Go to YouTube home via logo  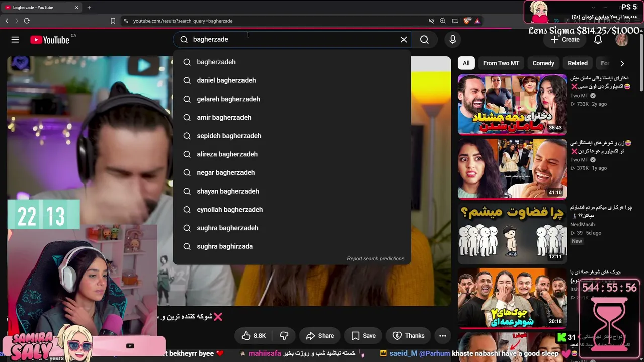(50, 40)
